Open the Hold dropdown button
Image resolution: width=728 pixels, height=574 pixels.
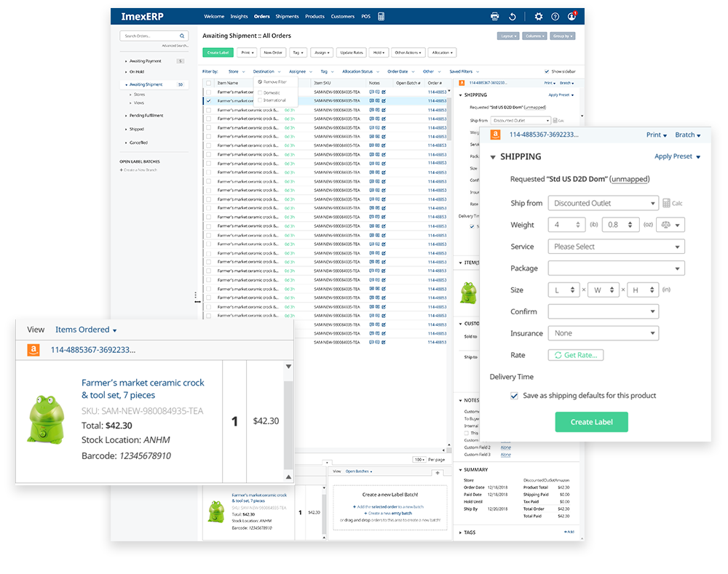pyautogui.click(x=379, y=52)
